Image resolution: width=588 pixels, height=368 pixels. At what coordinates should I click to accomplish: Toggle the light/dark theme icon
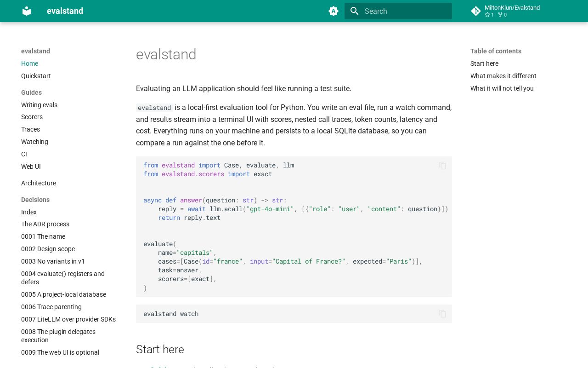point(334,11)
